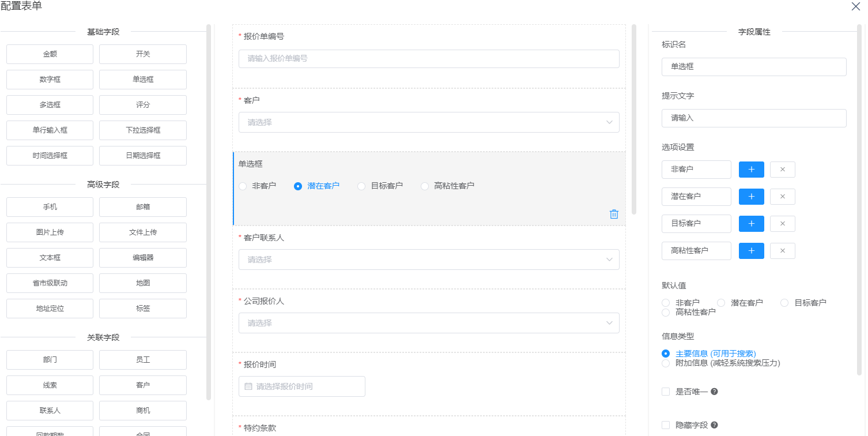Add option after 高粘性客户 with plus button

[752, 251]
